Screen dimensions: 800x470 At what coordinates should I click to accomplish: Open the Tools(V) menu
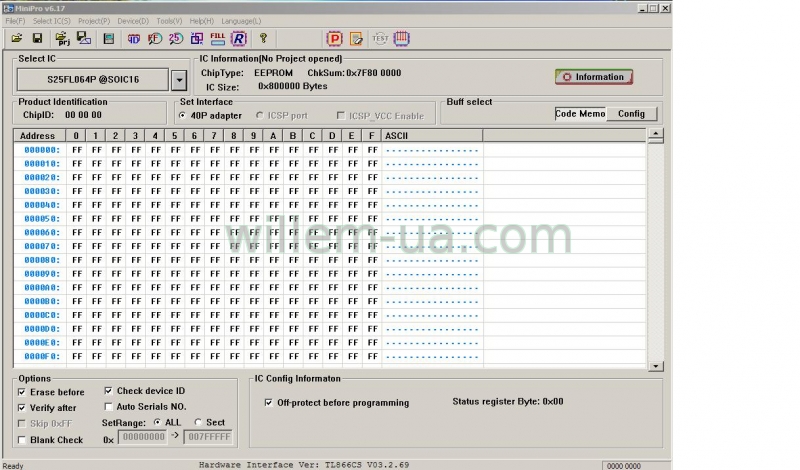coord(169,21)
